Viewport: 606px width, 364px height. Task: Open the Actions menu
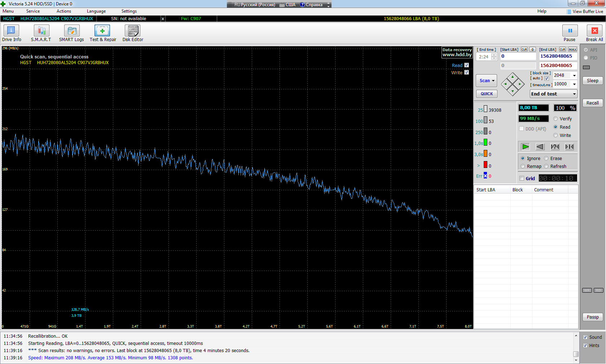(x=64, y=11)
